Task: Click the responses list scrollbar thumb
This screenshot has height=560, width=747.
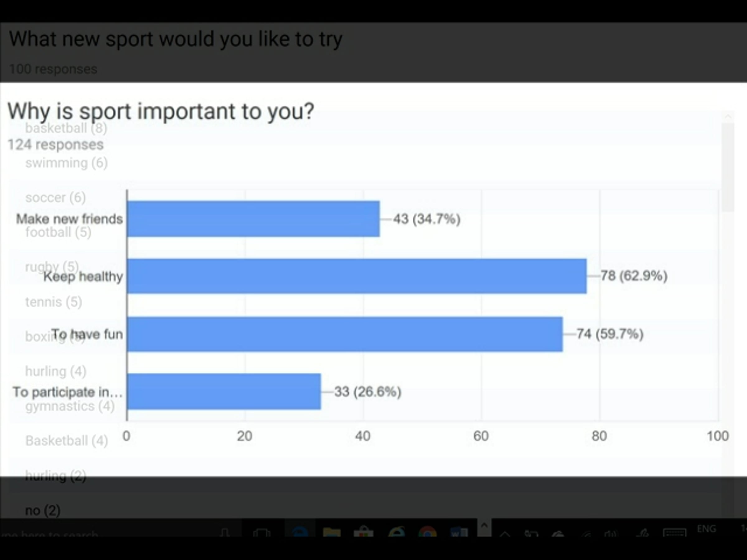Action: pyautogui.click(x=728, y=167)
